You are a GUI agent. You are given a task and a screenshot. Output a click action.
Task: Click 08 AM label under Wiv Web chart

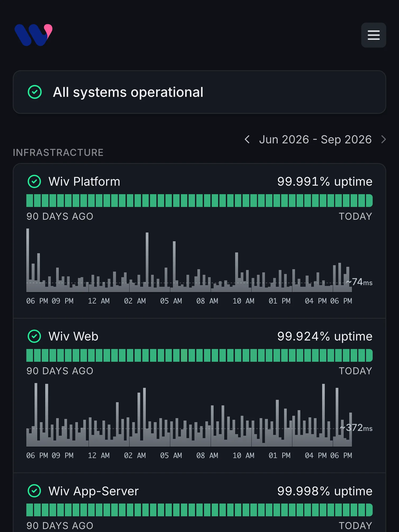click(x=207, y=455)
